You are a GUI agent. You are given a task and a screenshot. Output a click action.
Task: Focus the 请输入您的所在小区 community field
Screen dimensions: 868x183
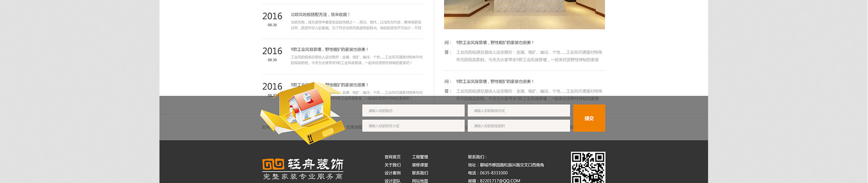[413, 126]
